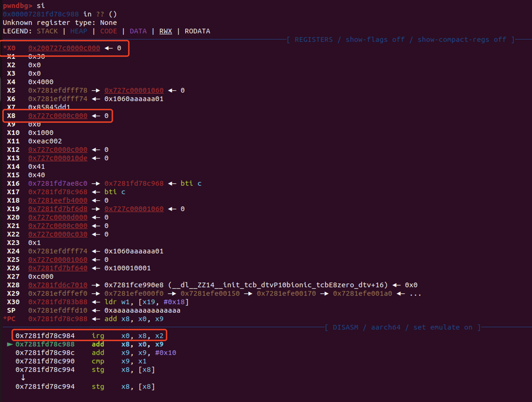Click the X28 address 0x7281fd6c7010

pos(58,285)
